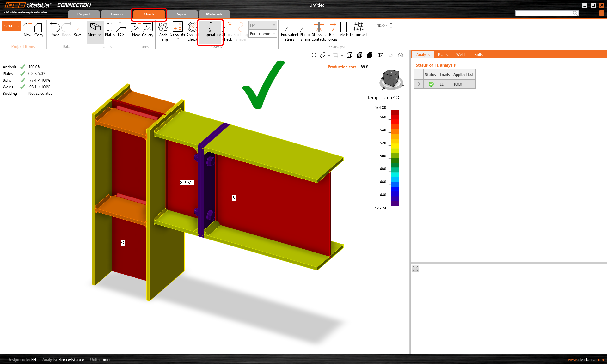Image resolution: width=607 pixels, height=364 pixels.
Task: Toggle Members labels visibility
Action: pyautogui.click(x=95, y=30)
